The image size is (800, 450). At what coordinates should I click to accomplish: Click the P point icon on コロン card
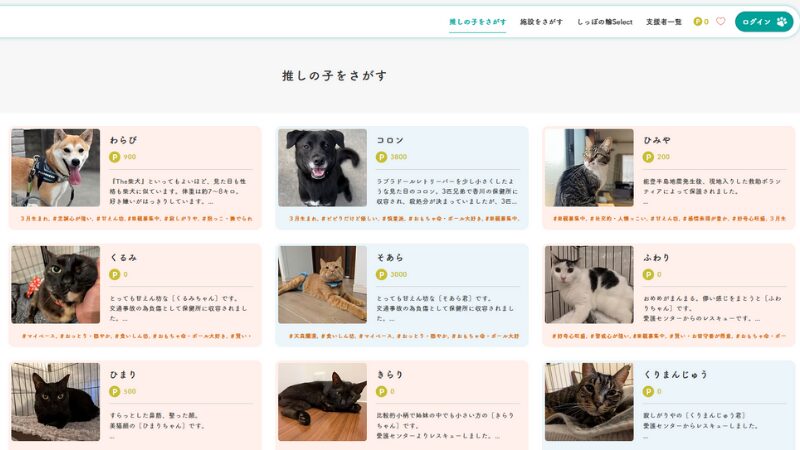pyautogui.click(x=382, y=157)
